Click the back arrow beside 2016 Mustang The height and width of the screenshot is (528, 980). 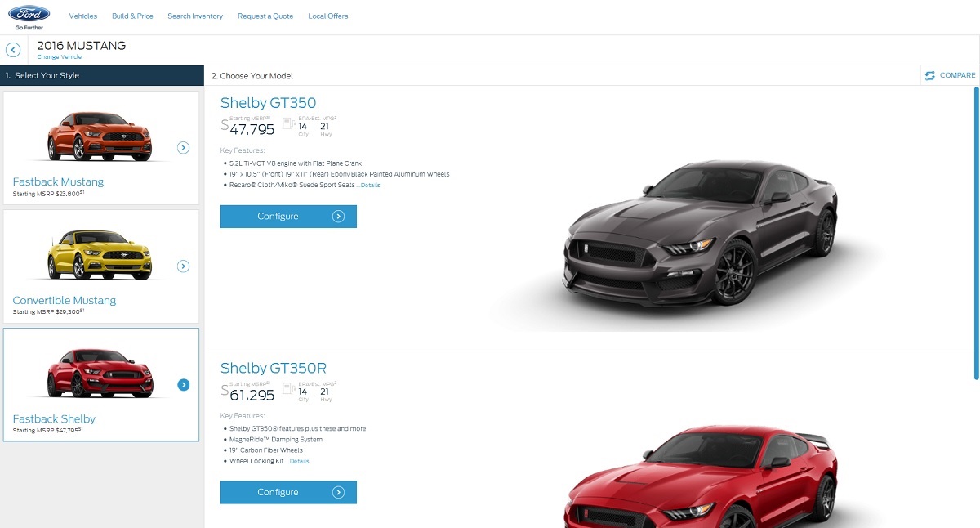tap(13, 51)
